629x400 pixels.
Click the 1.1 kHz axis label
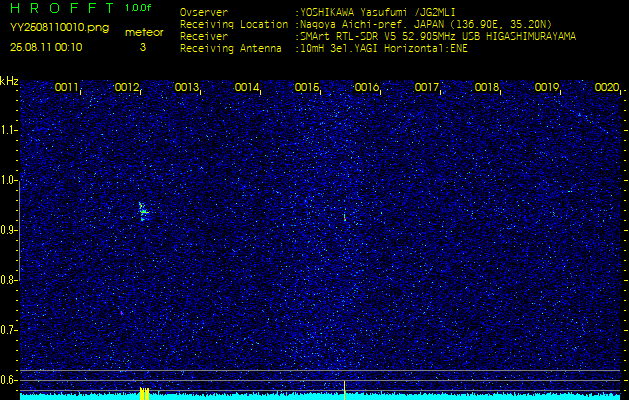pos(9,130)
